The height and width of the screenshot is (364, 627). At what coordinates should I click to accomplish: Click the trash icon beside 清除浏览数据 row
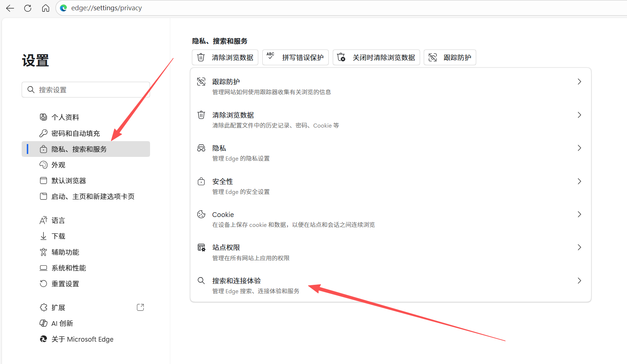click(x=201, y=115)
